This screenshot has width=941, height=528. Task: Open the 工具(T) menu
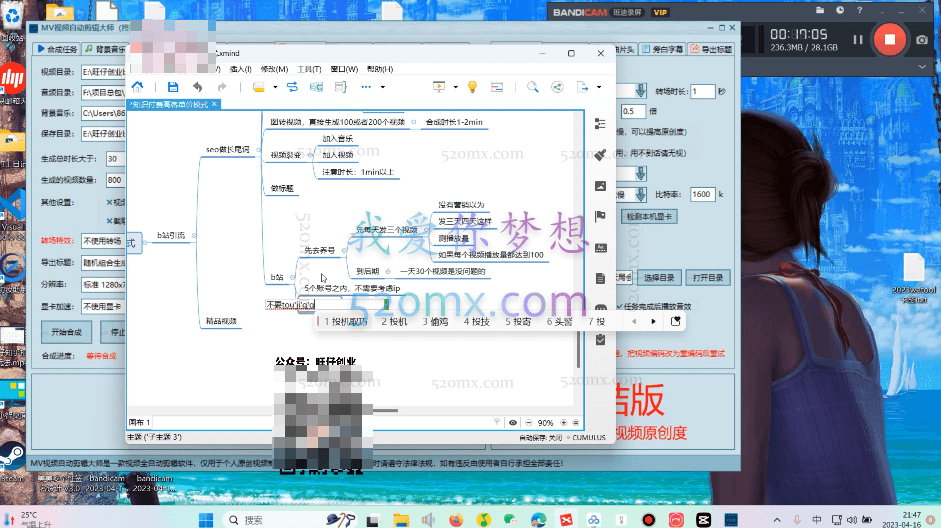tap(309, 69)
